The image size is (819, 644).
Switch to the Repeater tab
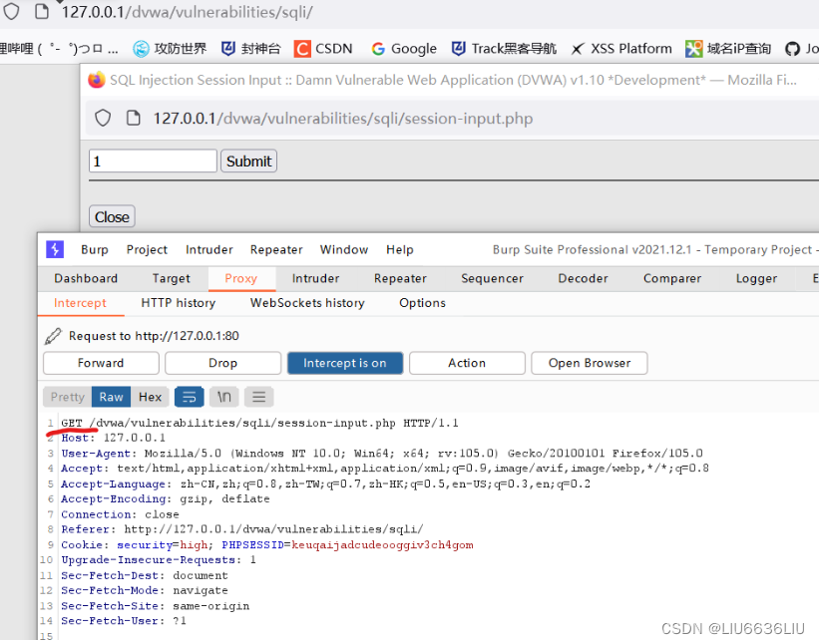tap(400, 279)
